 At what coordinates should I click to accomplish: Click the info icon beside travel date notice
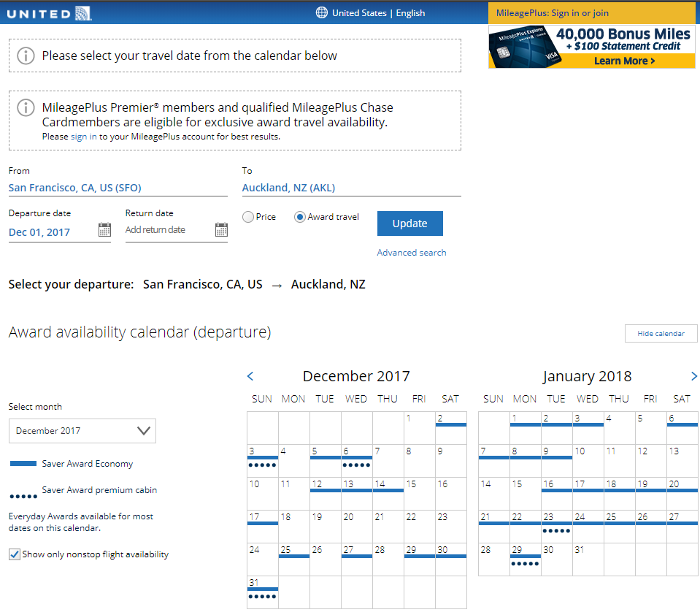[26, 56]
